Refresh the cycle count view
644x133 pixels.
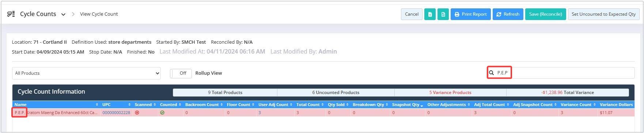508,14
